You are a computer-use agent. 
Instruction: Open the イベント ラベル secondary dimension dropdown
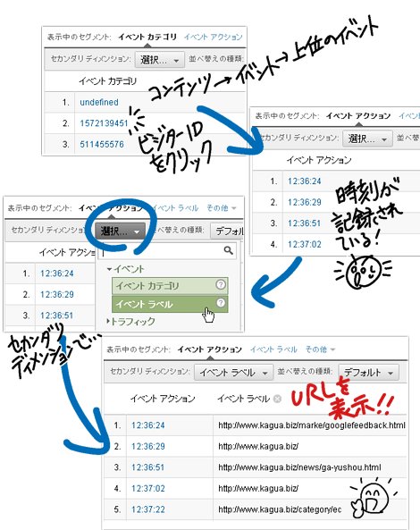[x=233, y=373]
